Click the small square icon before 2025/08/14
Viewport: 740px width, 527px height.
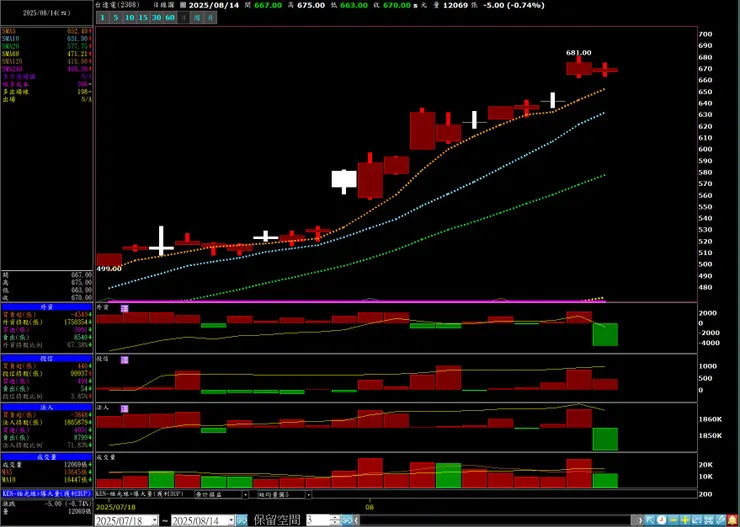point(183,5)
